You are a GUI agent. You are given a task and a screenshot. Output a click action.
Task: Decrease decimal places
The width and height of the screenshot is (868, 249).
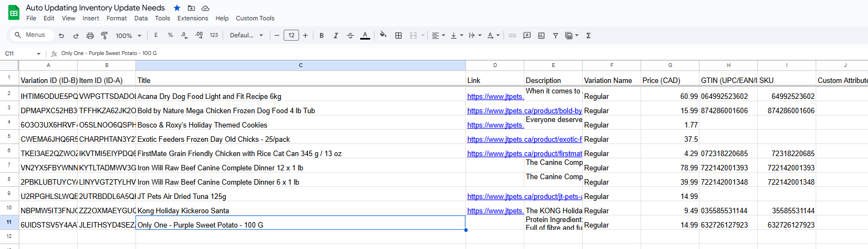coord(185,35)
